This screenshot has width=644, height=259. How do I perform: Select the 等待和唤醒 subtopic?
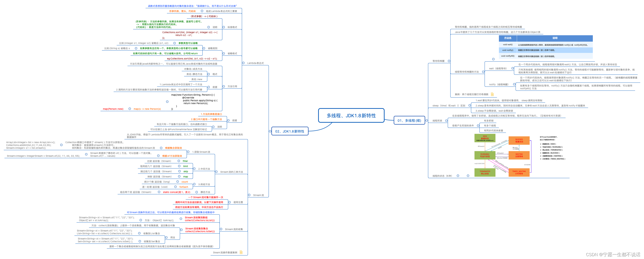click(x=439, y=61)
